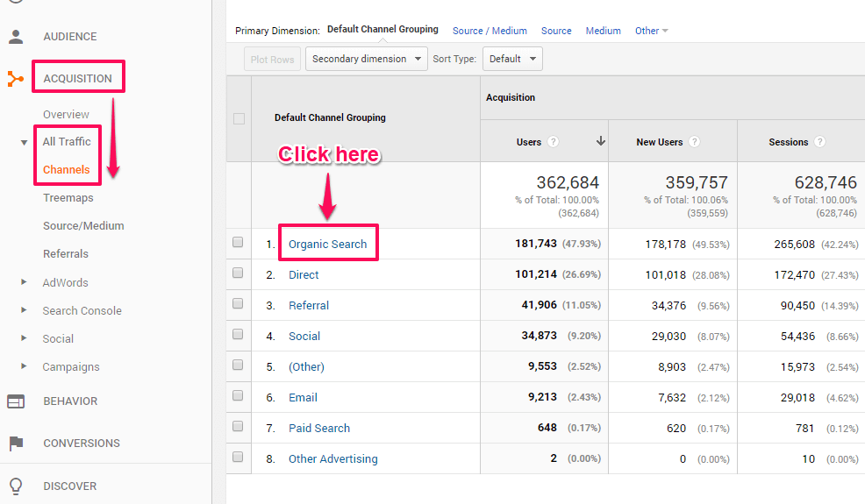The height and width of the screenshot is (504, 865).
Task: Click the Behavior window icon
Action: pyautogui.click(x=16, y=401)
